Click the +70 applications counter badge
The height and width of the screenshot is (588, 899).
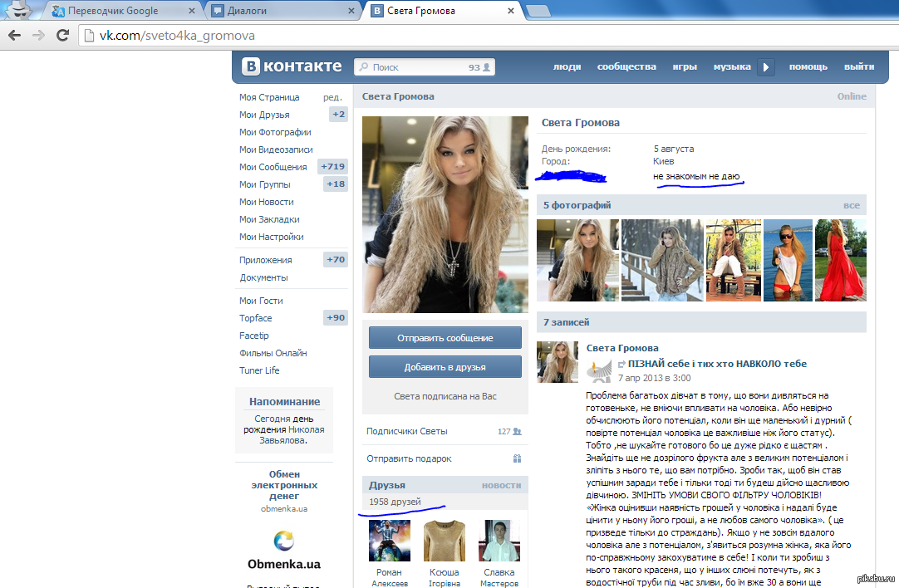[x=336, y=260]
